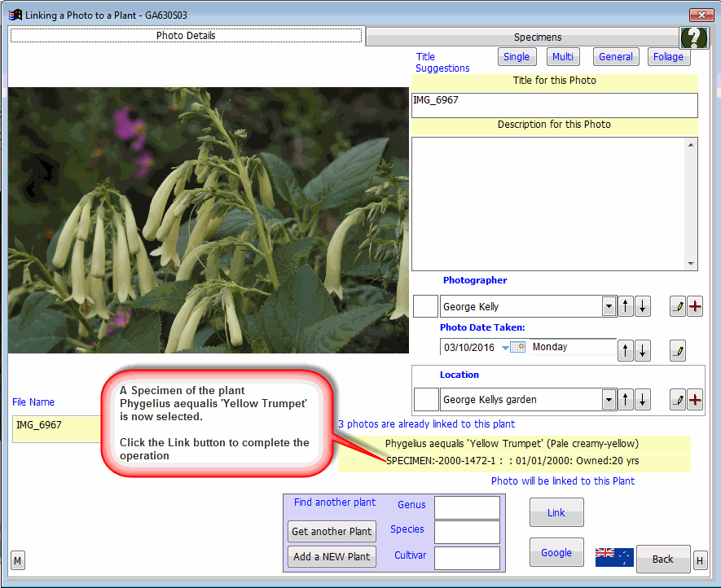The height and width of the screenshot is (588, 721).
Task: Click the New Zealand flag icon
Action: coord(614,557)
